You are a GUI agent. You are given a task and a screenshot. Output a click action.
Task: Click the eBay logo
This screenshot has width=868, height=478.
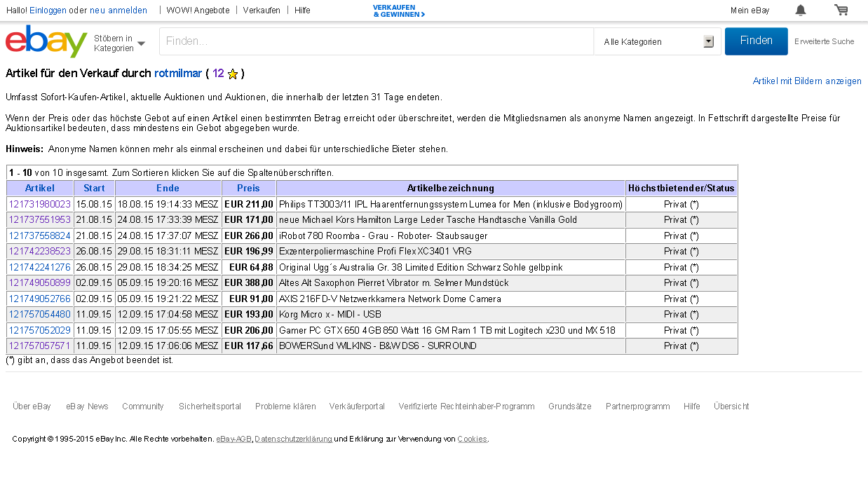46,41
